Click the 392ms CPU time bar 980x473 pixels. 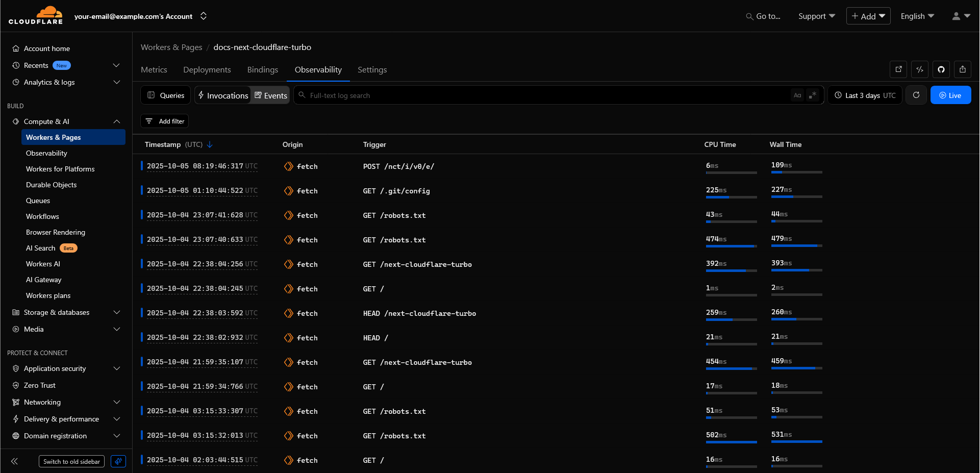coord(731,270)
